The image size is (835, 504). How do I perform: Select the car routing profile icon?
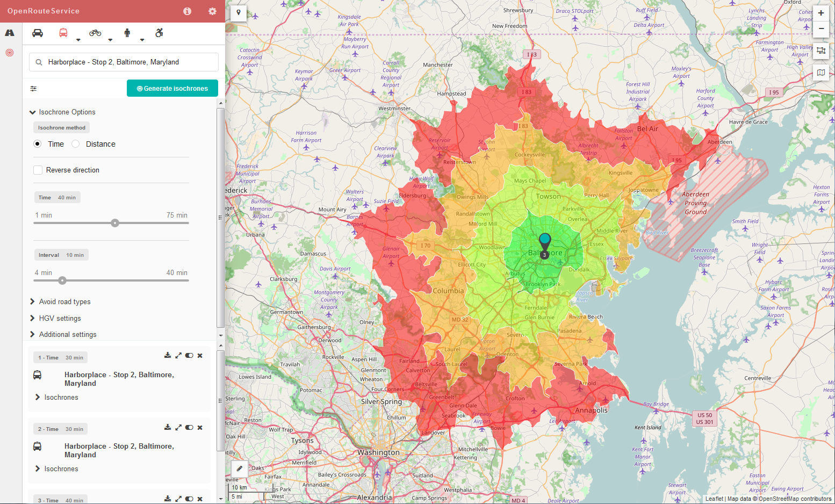coord(38,33)
